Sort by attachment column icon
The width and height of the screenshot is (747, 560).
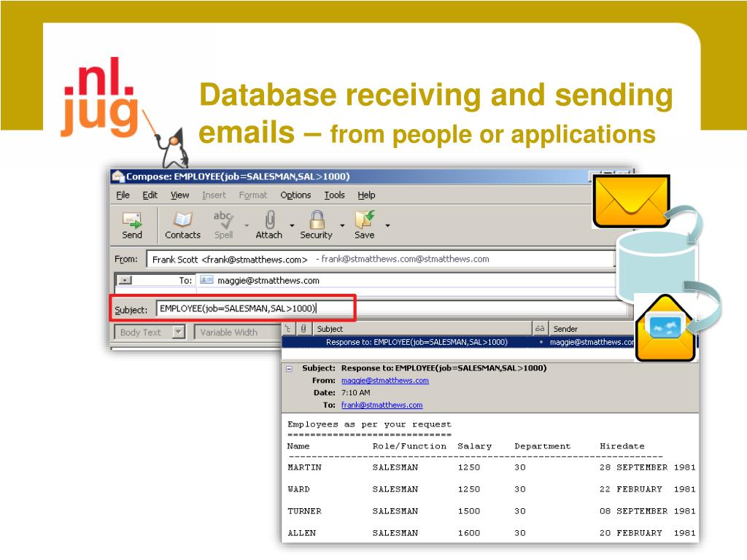pyautogui.click(x=303, y=329)
